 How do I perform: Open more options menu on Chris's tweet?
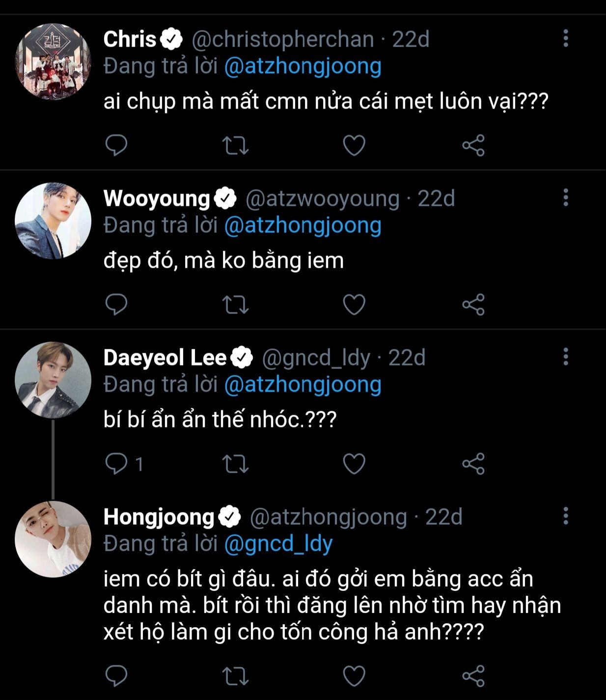[x=566, y=38]
